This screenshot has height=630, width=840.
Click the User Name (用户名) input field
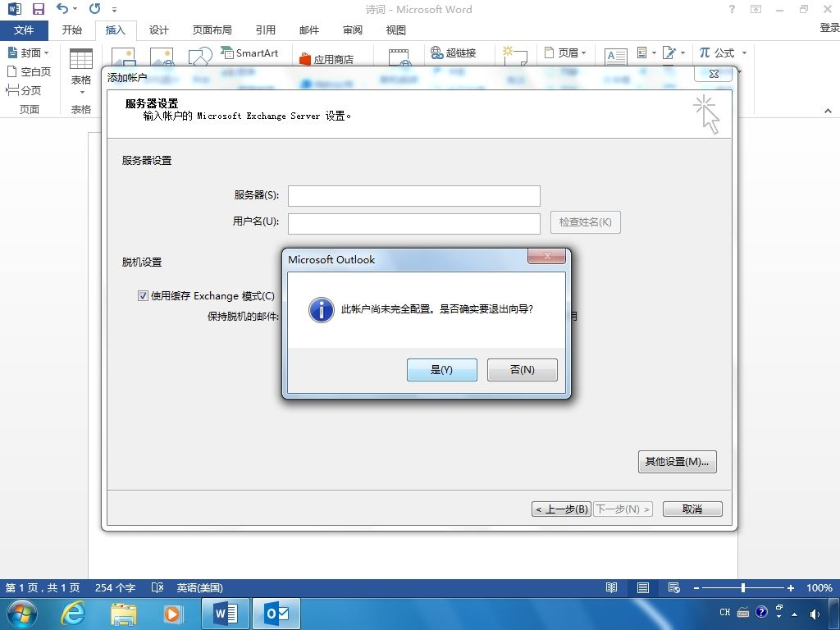[x=414, y=224]
